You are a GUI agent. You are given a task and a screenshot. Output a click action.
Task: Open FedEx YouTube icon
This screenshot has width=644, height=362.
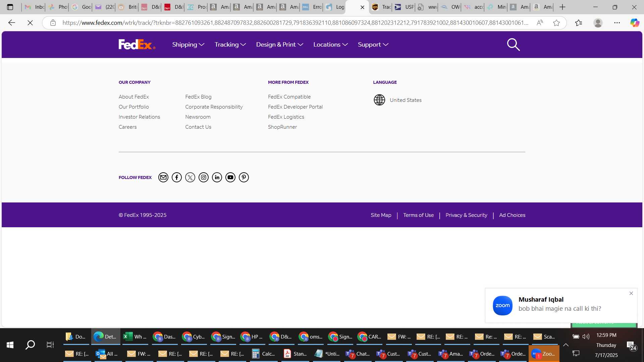click(x=230, y=177)
